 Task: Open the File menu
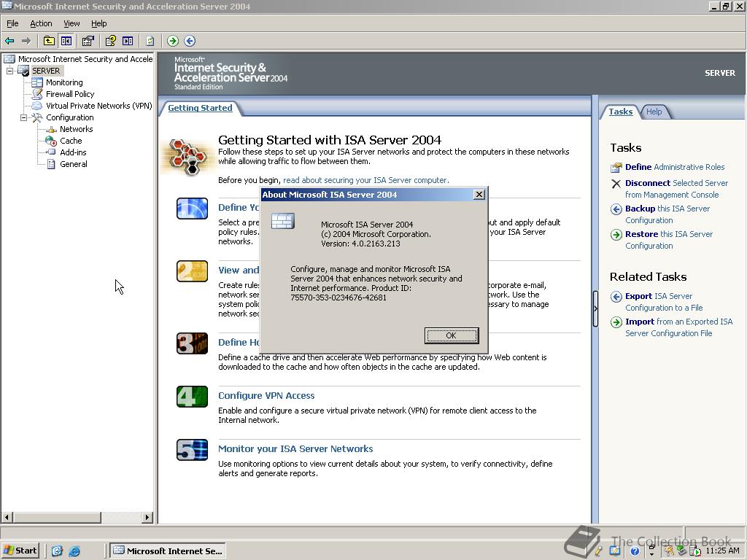[12, 23]
